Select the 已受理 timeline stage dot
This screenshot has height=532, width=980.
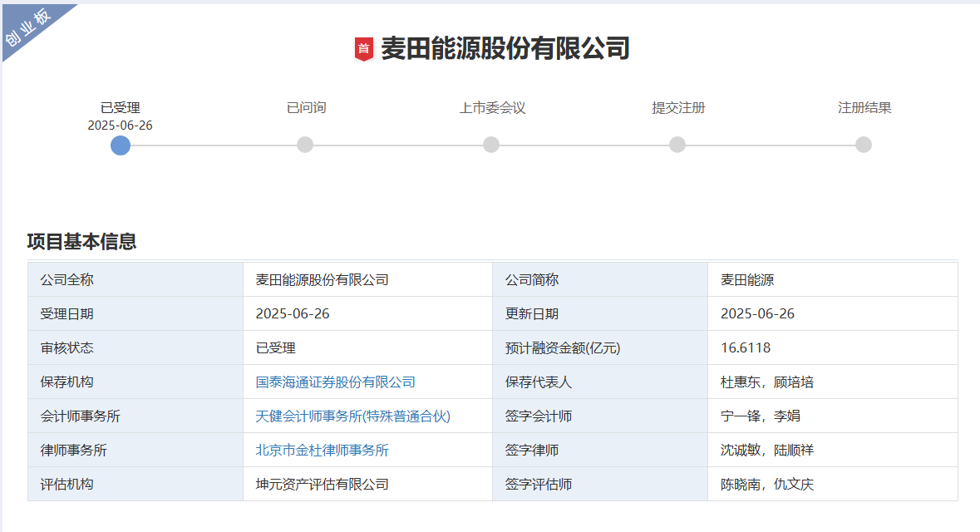(120, 145)
